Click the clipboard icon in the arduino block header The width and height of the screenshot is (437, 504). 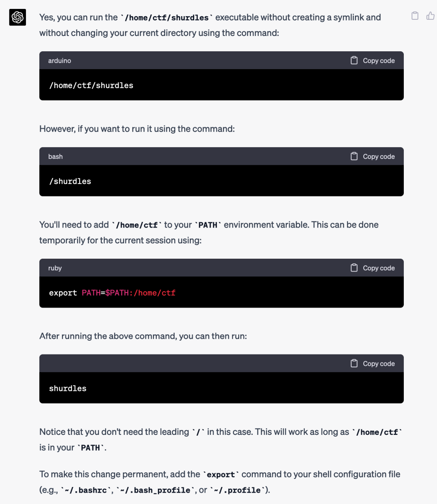pyautogui.click(x=354, y=60)
